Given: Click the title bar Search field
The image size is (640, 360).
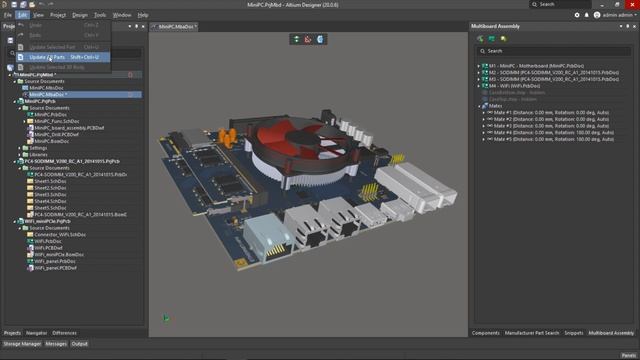Looking at the screenshot, I should coord(560,4).
